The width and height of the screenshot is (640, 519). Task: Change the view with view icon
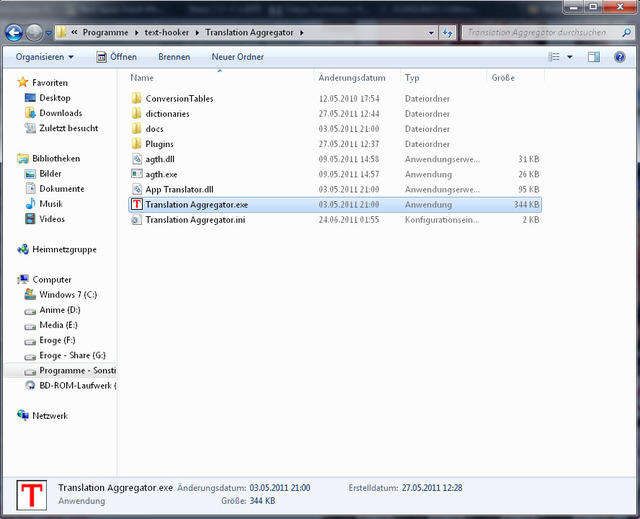[553, 57]
